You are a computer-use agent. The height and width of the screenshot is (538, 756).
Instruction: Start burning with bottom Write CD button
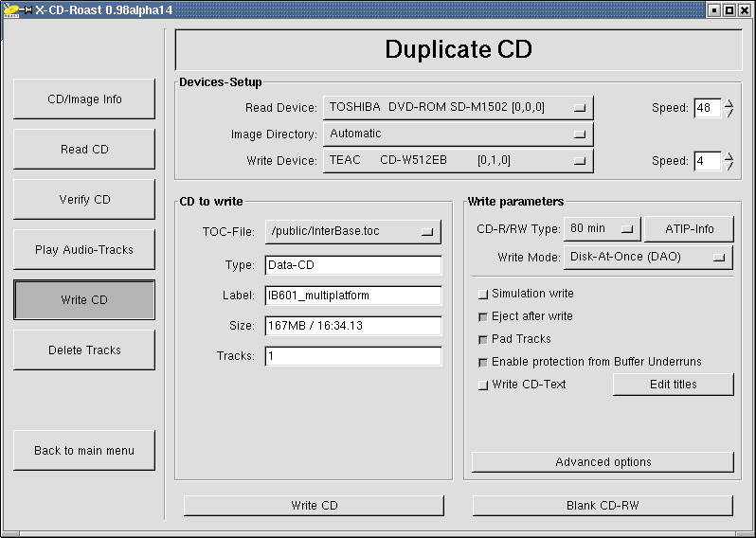tap(314, 505)
